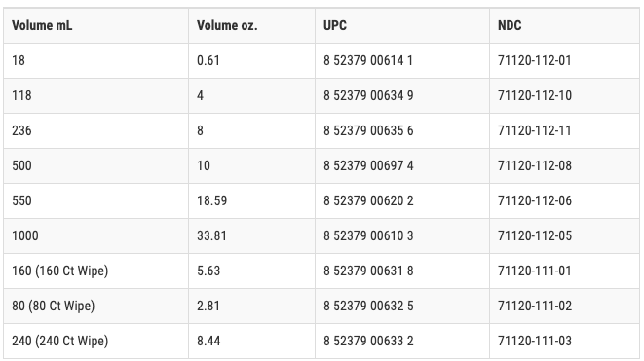Select NDC 71120-112-01 cell
This screenshot has width=644, height=361.
pyautogui.click(x=564, y=60)
